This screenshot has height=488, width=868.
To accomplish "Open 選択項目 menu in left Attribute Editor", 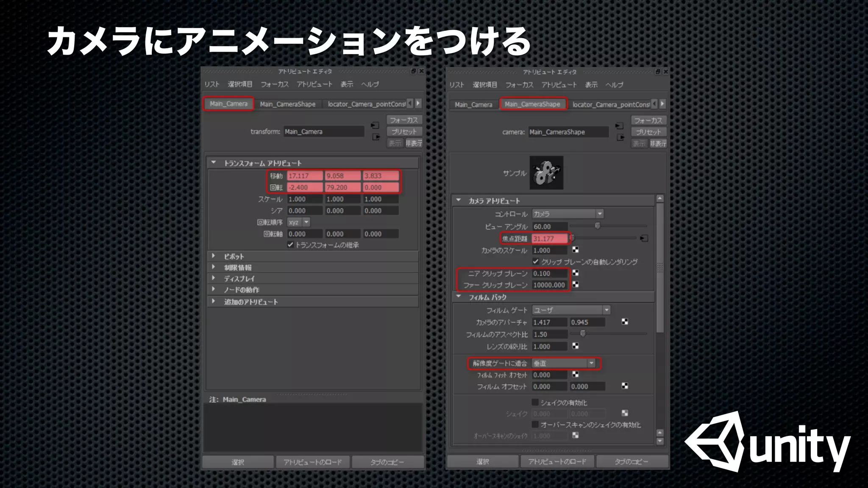I will [240, 84].
